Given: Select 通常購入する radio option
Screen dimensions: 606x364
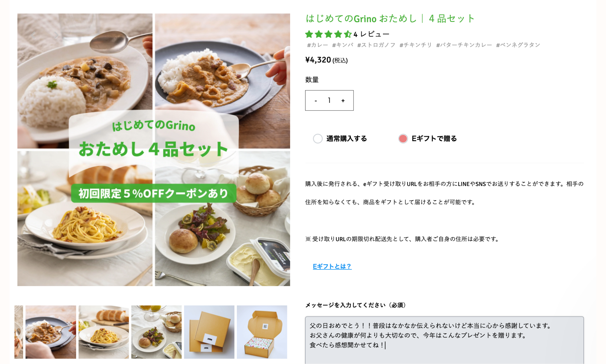Looking at the screenshot, I should point(318,139).
